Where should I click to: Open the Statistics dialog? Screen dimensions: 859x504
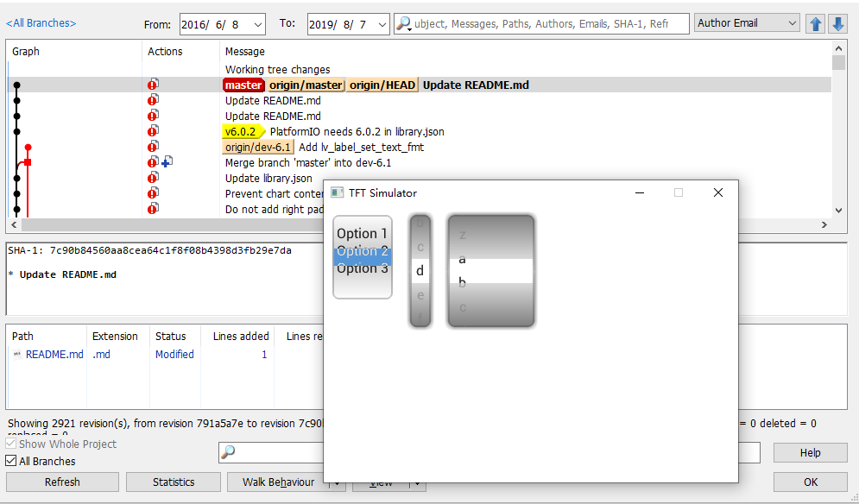[173, 482]
